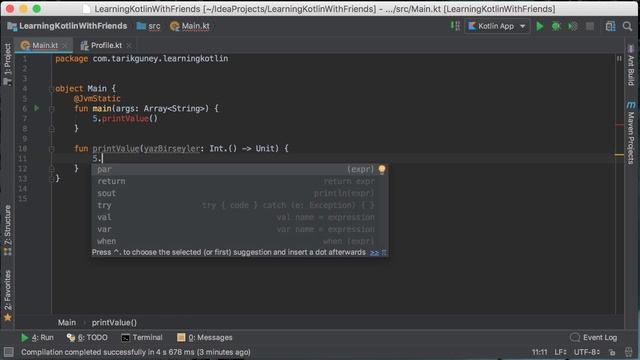Screen dimensions: 640x360
Task: Click printValue() in the bottom breadcrumb
Action: coord(114,322)
